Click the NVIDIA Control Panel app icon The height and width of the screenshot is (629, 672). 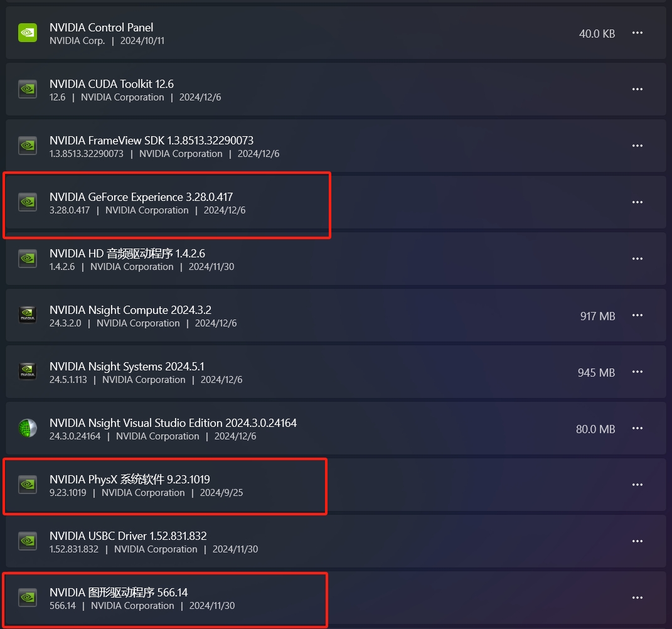click(x=28, y=33)
